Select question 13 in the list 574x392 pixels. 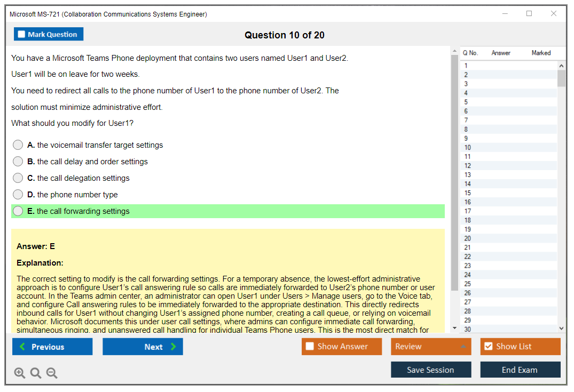click(x=509, y=175)
